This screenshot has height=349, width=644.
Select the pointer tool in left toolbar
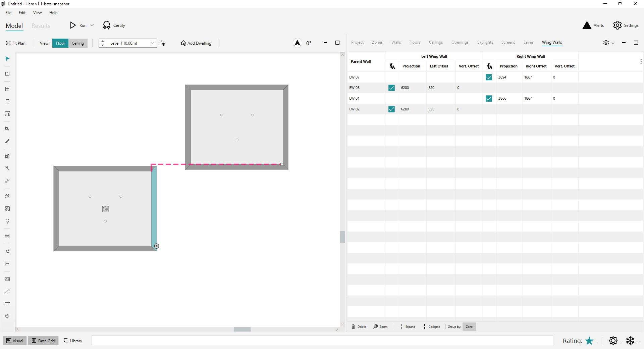[7, 59]
